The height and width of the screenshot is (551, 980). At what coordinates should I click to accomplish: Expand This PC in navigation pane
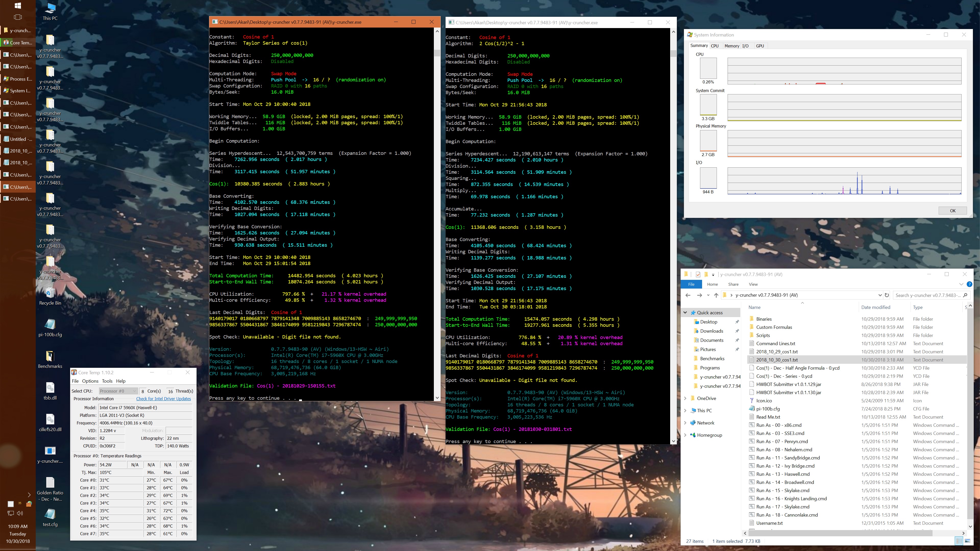click(685, 411)
